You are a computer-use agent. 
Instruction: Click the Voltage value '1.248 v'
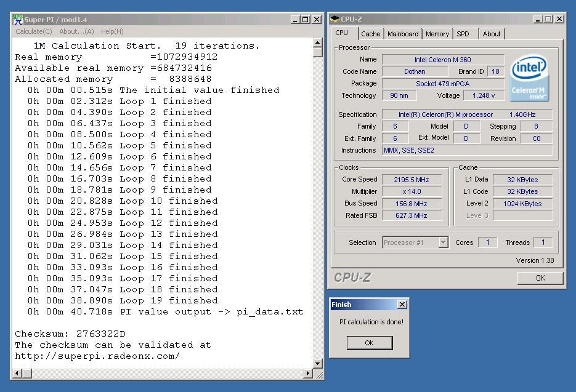(484, 95)
